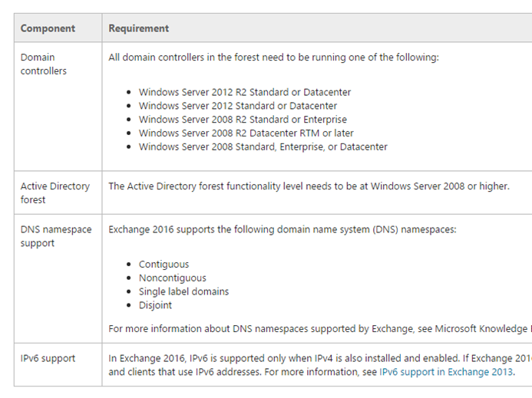Click the Contiguous list item

pos(164,265)
